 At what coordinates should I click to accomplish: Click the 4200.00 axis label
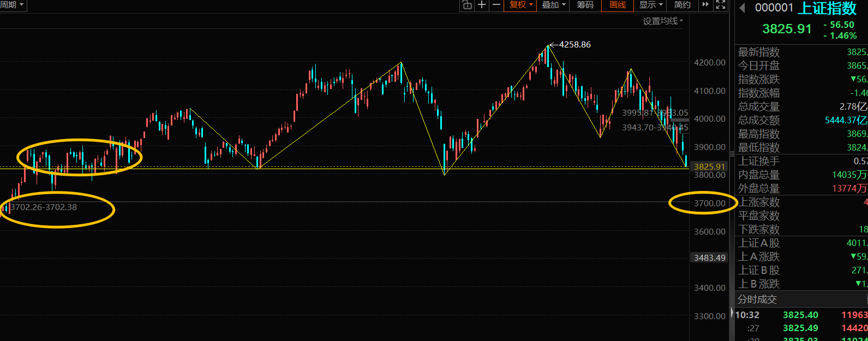point(709,63)
